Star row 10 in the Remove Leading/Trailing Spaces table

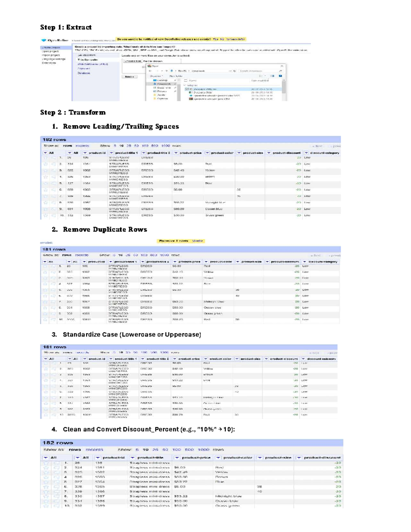(x=45, y=215)
